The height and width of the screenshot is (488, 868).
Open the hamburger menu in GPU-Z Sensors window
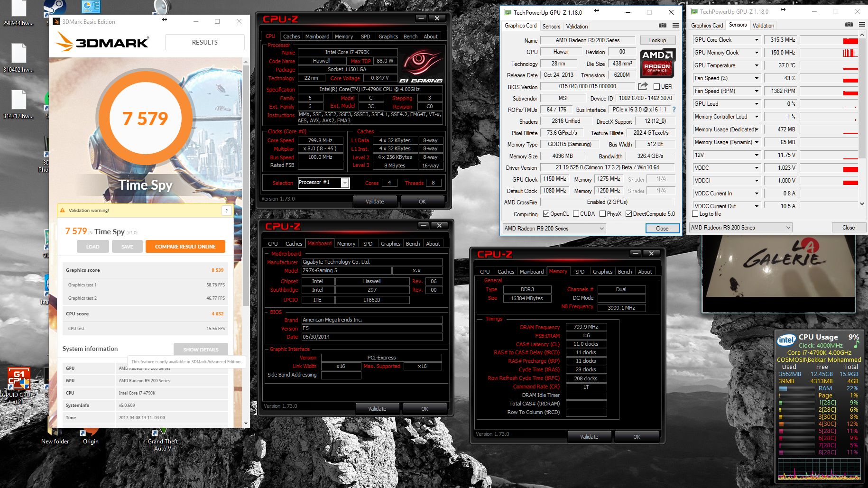pyautogui.click(x=862, y=24)
